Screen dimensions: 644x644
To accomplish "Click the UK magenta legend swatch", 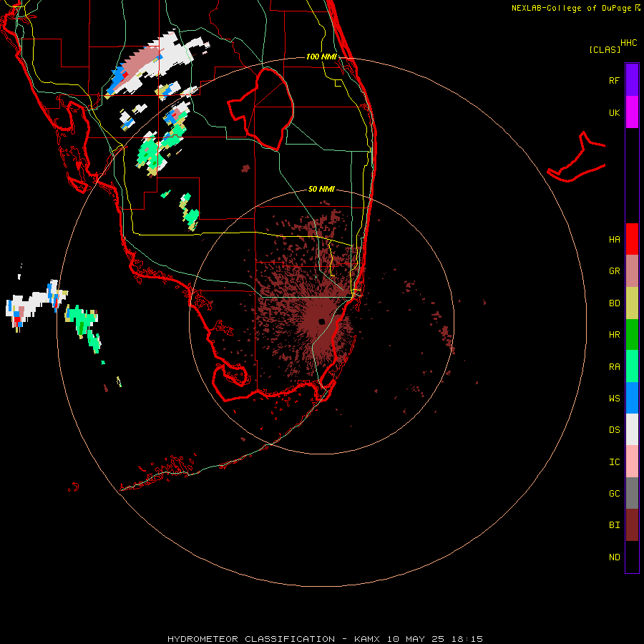I will (x=632, y=112).
